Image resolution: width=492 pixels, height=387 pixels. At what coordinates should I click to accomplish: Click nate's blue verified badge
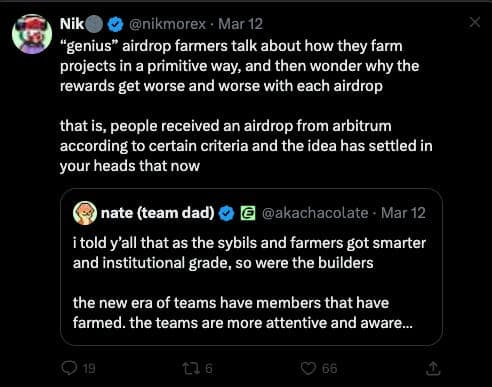point(226,213)
